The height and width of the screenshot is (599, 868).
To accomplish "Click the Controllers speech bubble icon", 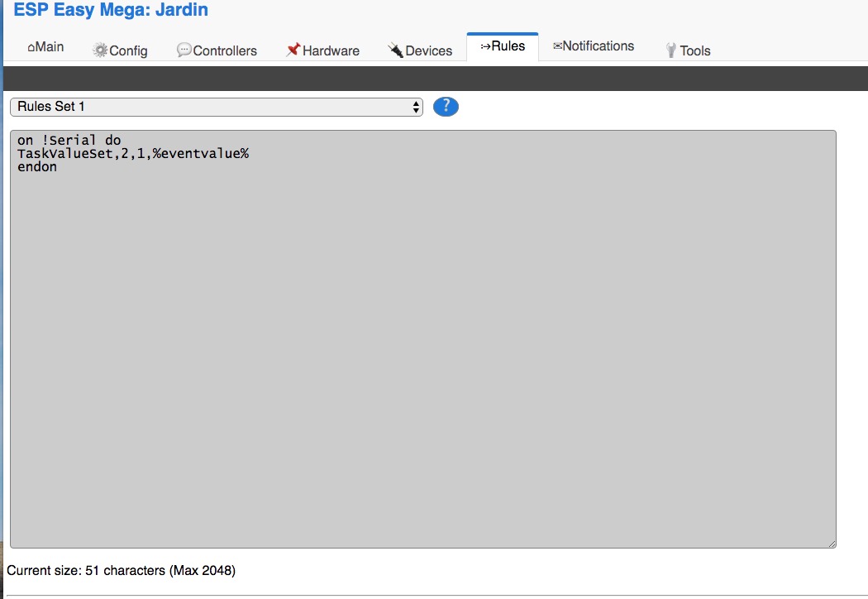I will coord(184,50).
